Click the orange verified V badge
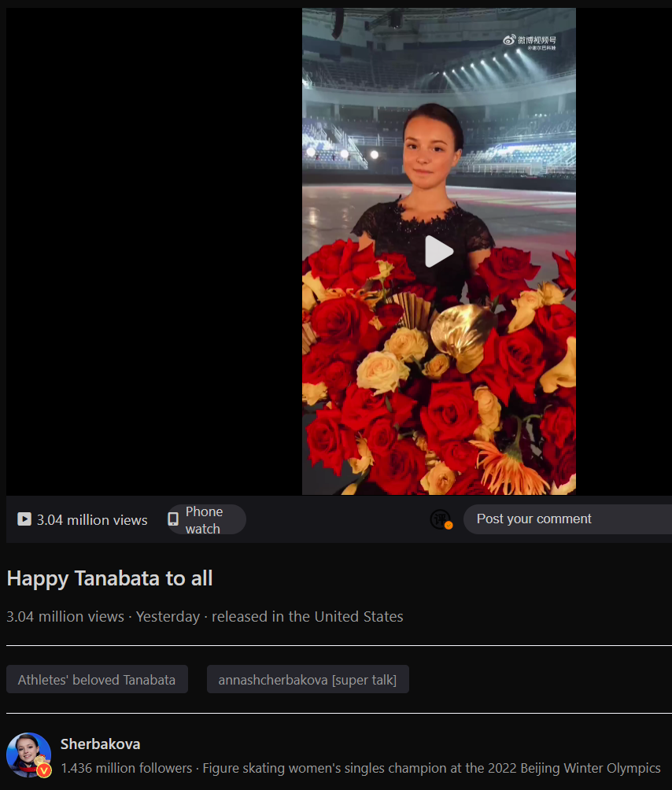 (44, 770)
